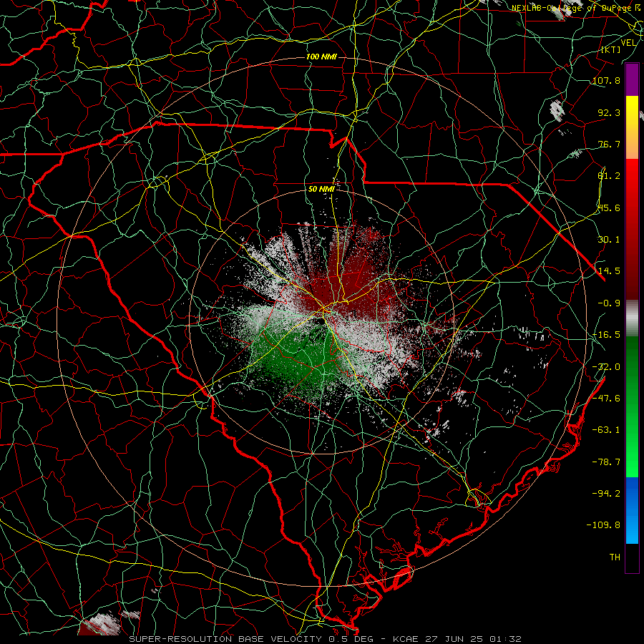Click the TH legend label
The height and width of the screenshot is (644, 644).
pos(615,557)
